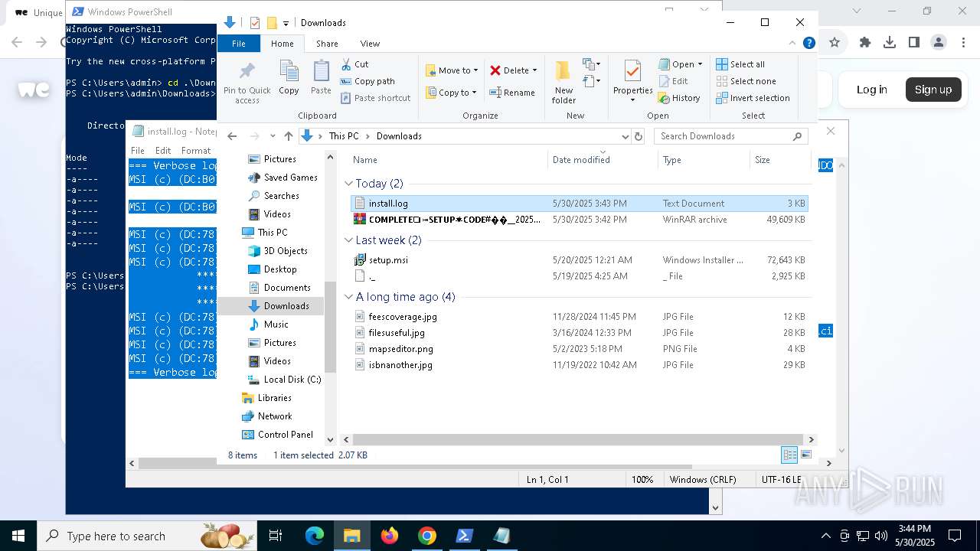Click the Rename command

[x=512, y=93]
